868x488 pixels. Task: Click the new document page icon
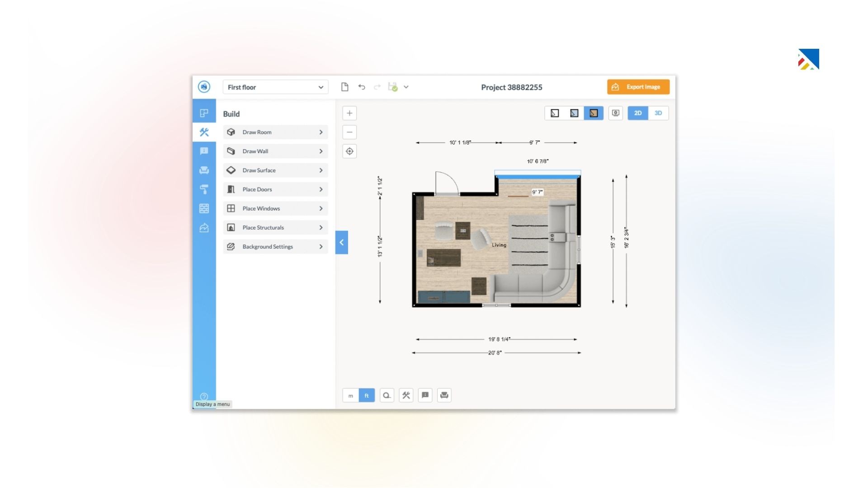click(345, 87)
